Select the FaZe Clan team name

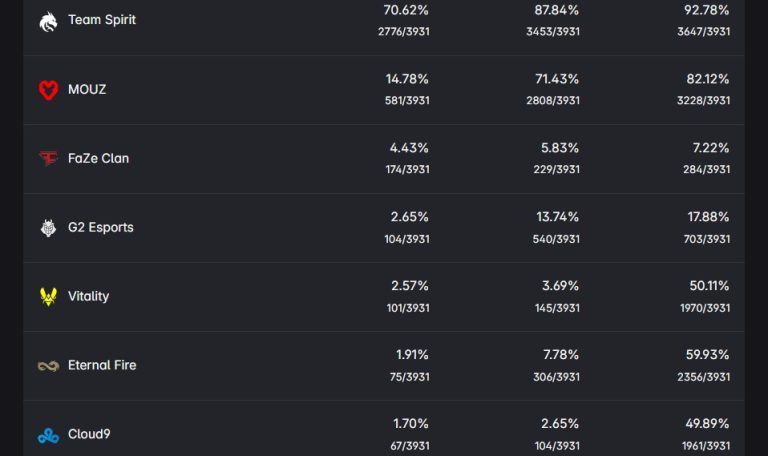(98, 158)
